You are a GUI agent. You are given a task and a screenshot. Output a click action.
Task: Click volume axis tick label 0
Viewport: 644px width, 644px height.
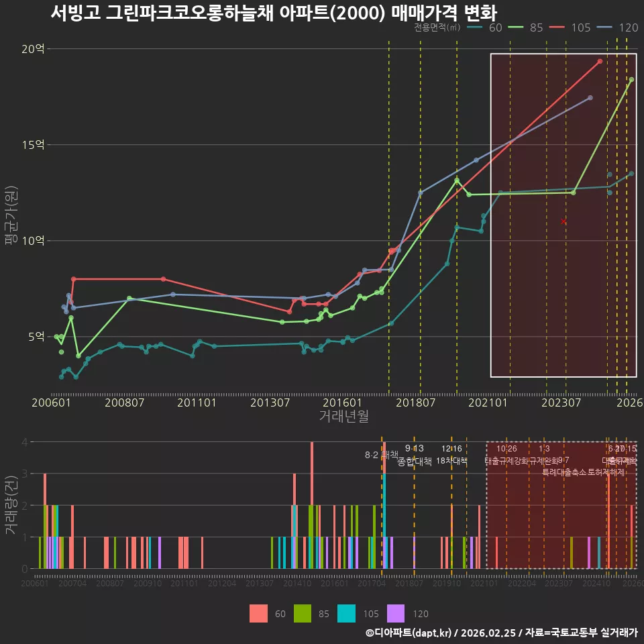25,569
